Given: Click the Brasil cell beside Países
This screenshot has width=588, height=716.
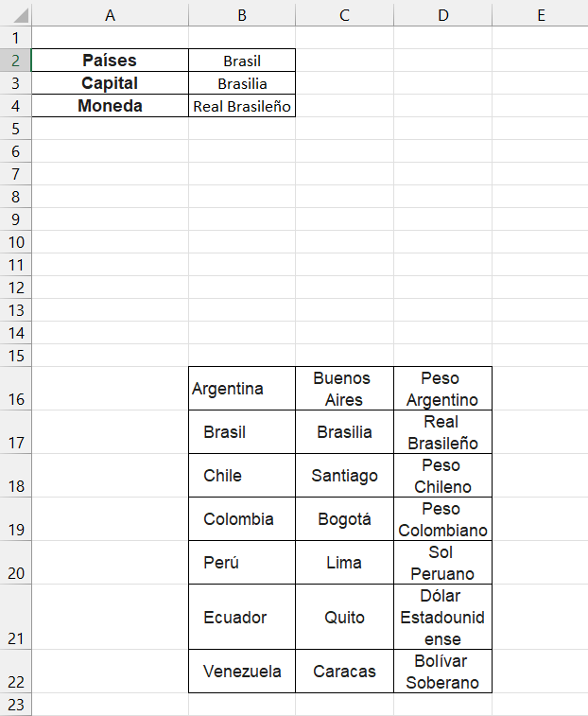Looking at the screenshot, I should point(242,61).
